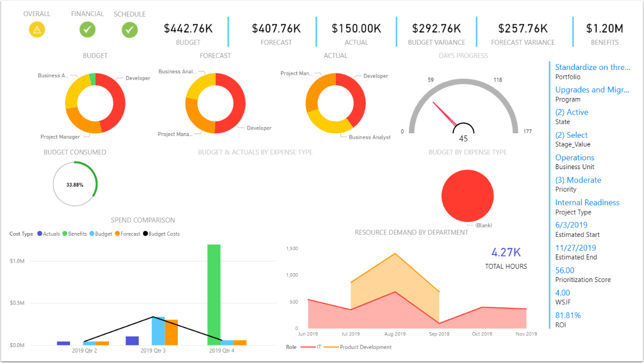Click the Benefits legend color dot
Image resolution: width=644 pixels, height=363 pixels.
click(x=64, y=234)
